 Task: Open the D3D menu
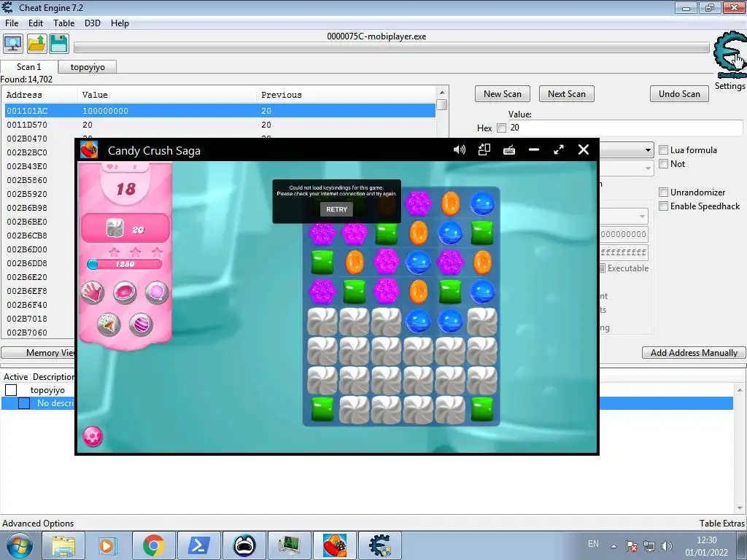(93, 23)
